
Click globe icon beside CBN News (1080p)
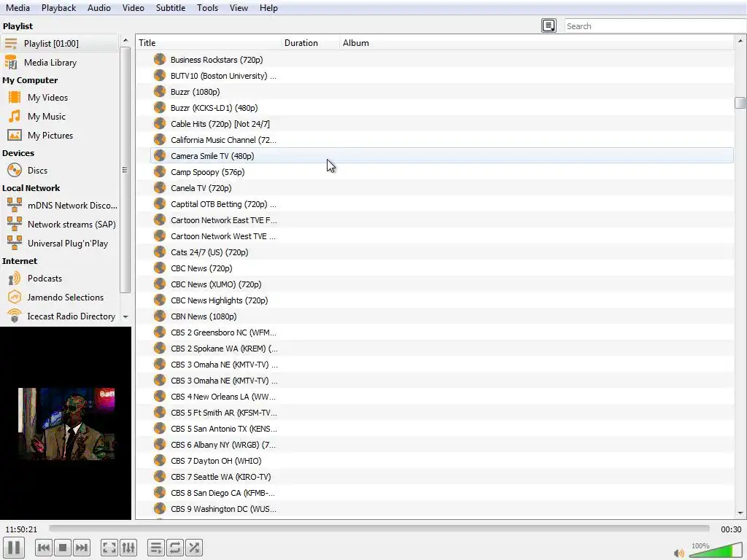click(x=160, y=316)
